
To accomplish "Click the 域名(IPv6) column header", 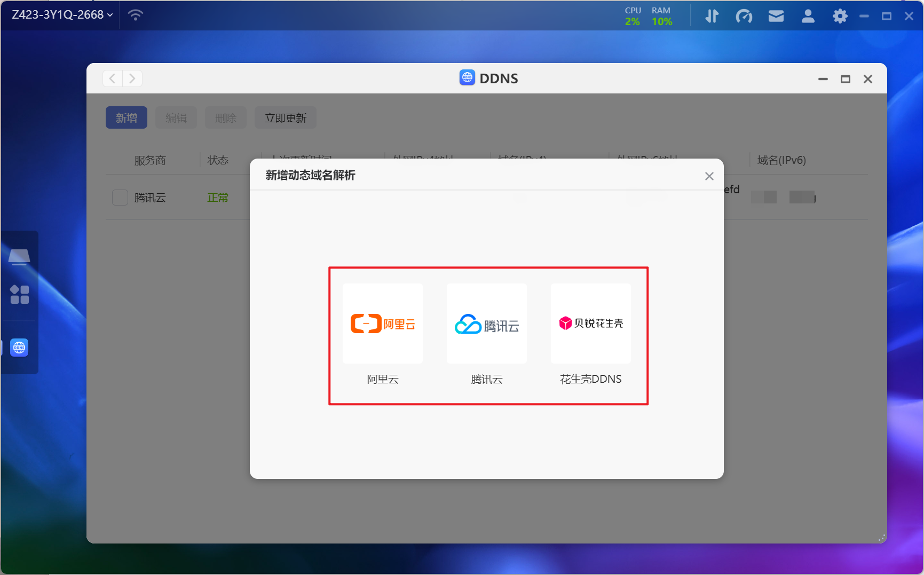I will click(x=781, y=160).
